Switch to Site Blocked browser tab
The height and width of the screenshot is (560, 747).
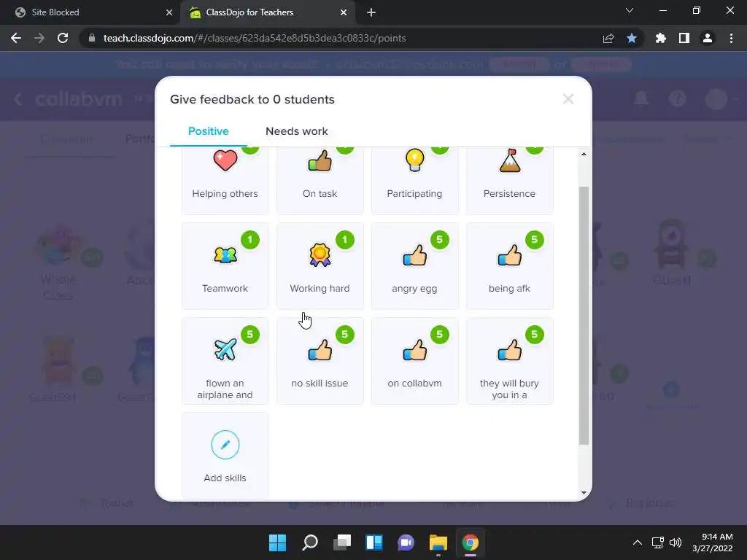90,12
